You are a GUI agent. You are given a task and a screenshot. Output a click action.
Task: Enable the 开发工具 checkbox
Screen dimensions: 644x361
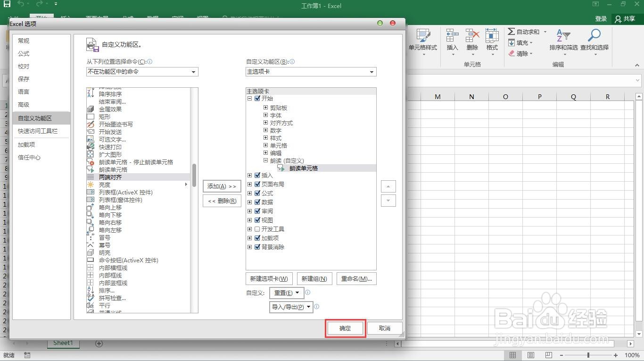pyautogui.click(x=257, y=229)
